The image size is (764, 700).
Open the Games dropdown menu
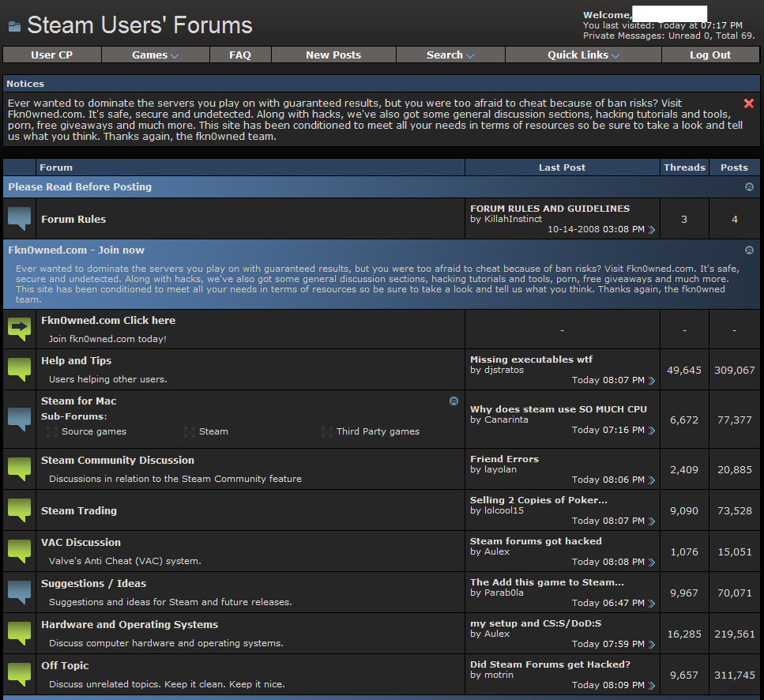[155, 55]
